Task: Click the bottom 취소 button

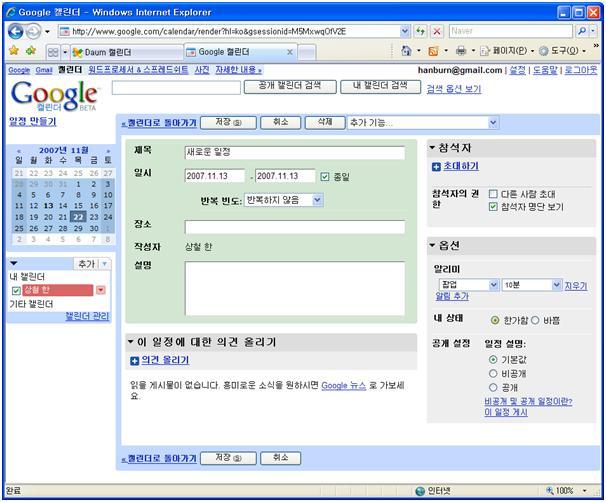Action: point(281,458)
